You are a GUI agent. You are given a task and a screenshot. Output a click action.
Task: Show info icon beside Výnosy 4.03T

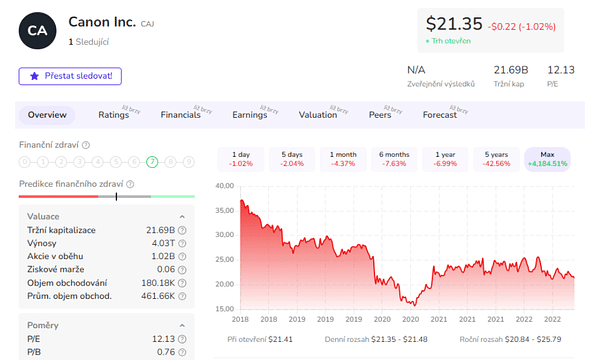183,243
